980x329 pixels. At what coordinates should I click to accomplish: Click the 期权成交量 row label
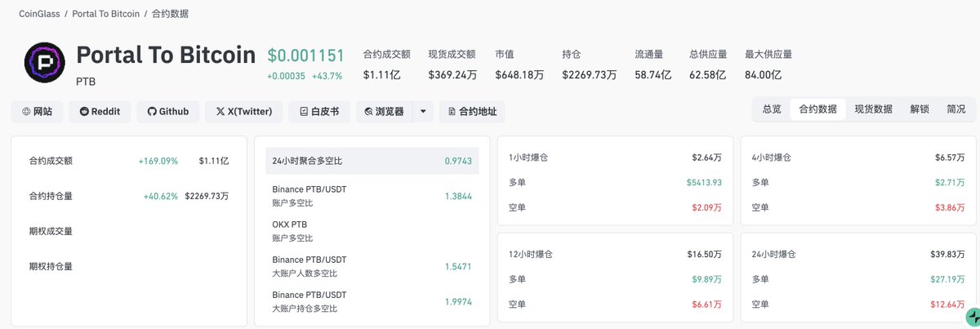51,231
